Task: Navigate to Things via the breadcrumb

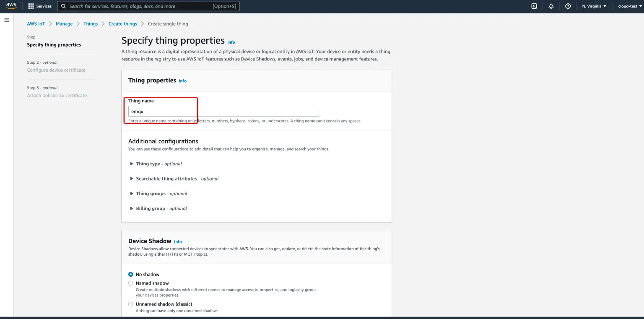Action: pyautogui.click(x=91, y=24)
